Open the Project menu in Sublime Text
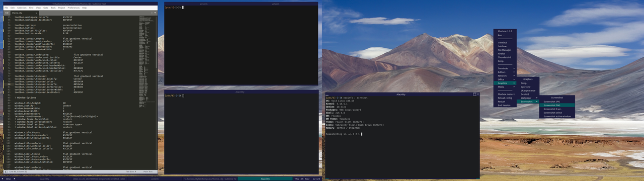The image size is (644, 181). (61, 8)
